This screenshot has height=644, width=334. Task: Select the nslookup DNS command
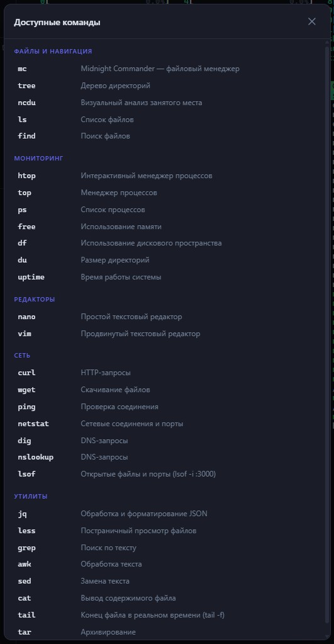pyautogui.click(x=165, y=457)
